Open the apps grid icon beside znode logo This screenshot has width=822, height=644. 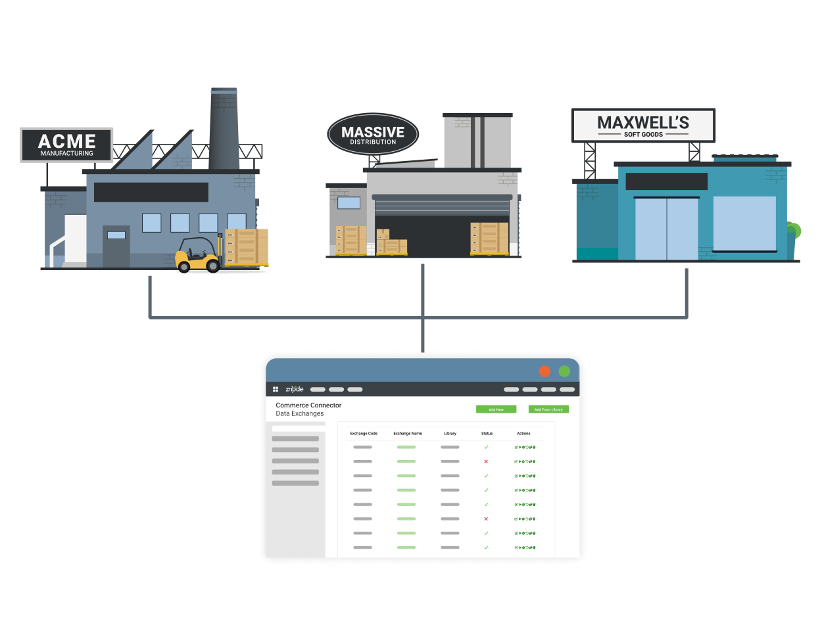click(276, 389)
